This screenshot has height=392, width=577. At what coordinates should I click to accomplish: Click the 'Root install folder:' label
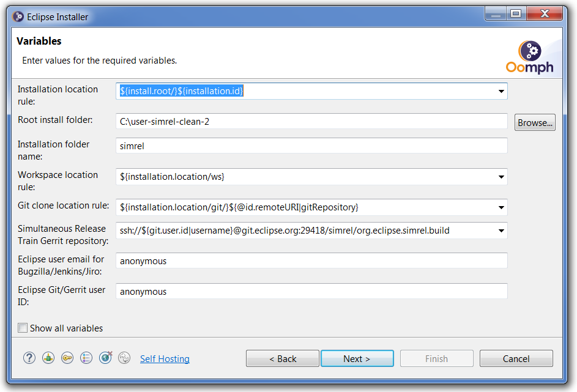click(x=55, y=120)
